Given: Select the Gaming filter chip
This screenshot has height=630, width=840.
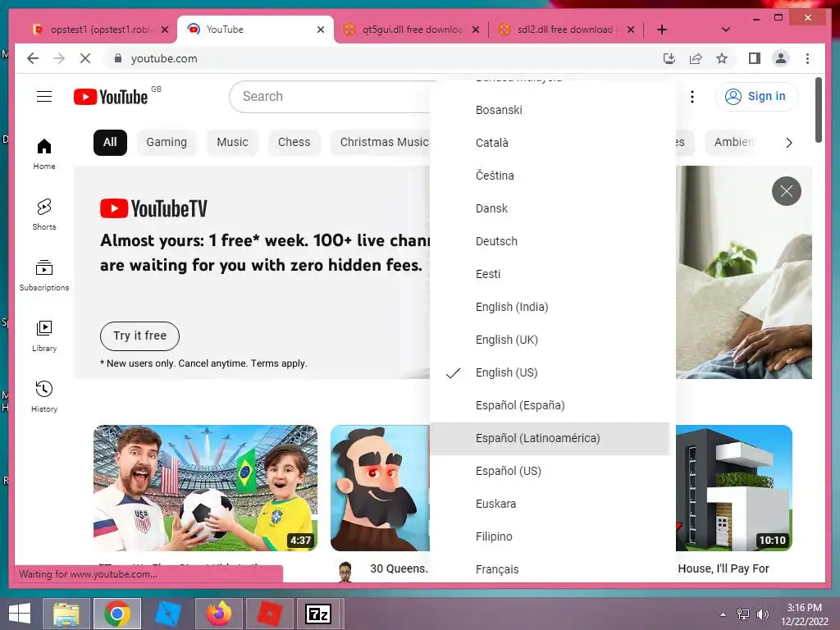Looking at the screenshot, I should pyautogui.click(x=167, y=143).
